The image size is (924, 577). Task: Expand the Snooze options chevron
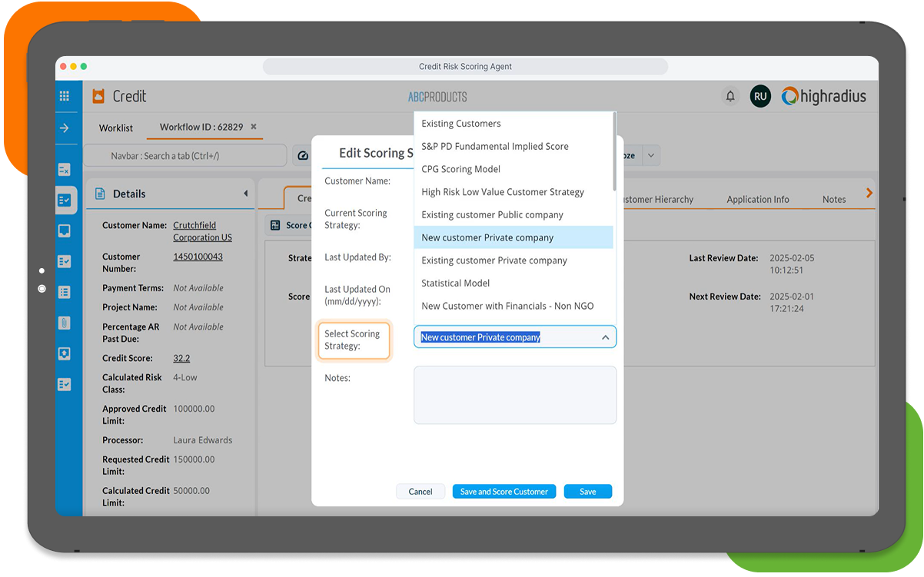651,155
